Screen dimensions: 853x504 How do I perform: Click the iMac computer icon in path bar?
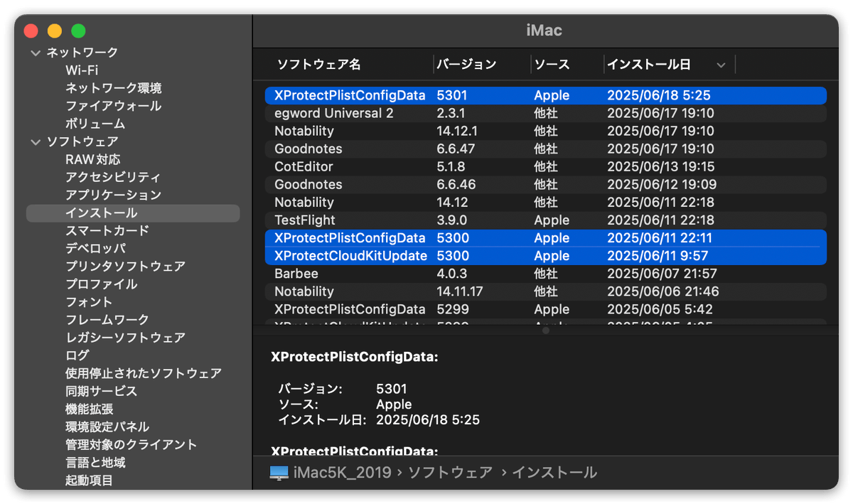pyautogui.click(x=279, y=473)
